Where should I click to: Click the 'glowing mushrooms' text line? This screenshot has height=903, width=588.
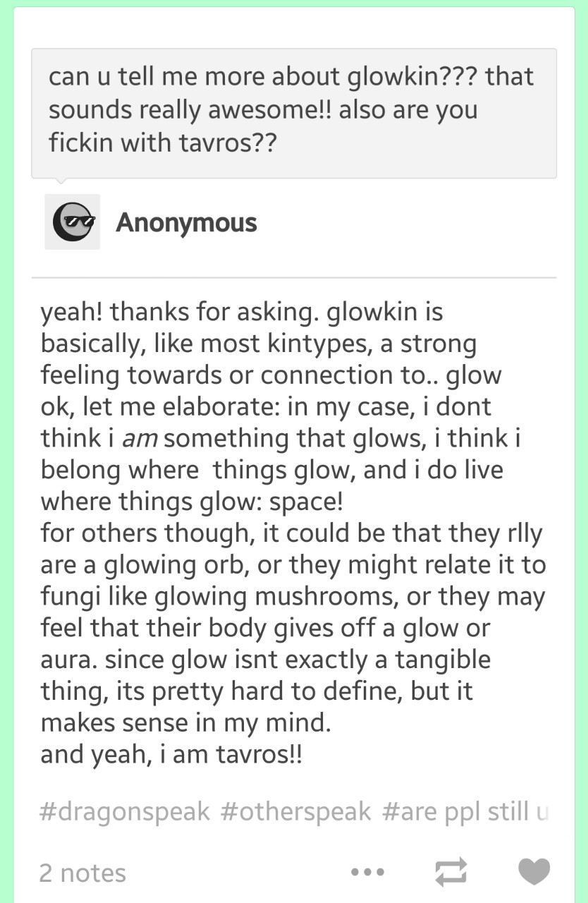coord(293,598)
